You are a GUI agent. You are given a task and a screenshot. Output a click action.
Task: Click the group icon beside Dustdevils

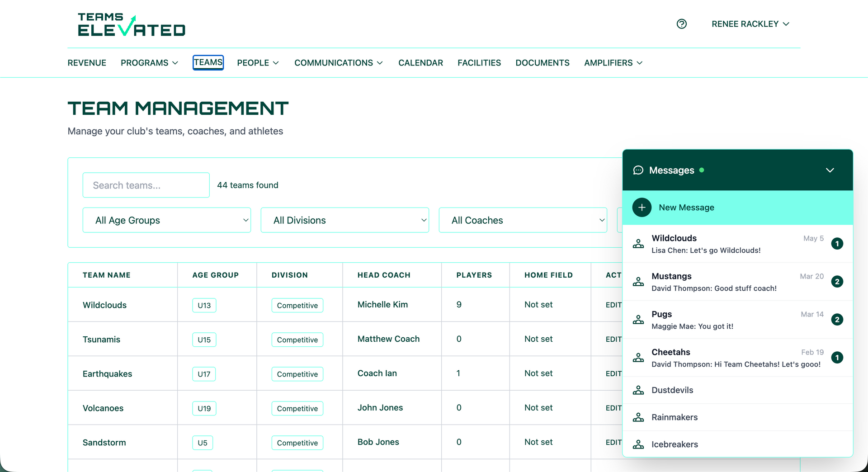coord(638,390)
